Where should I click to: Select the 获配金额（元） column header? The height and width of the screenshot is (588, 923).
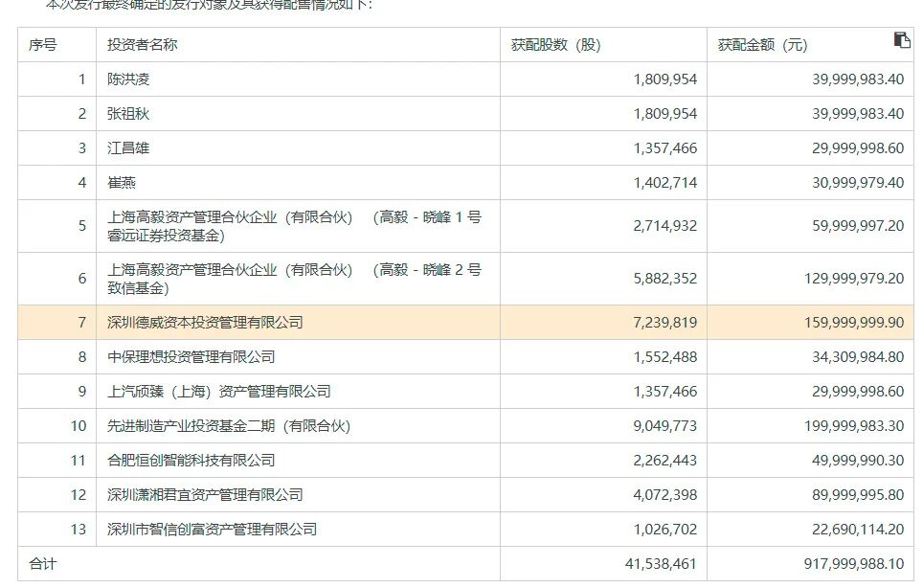(762, 45)
